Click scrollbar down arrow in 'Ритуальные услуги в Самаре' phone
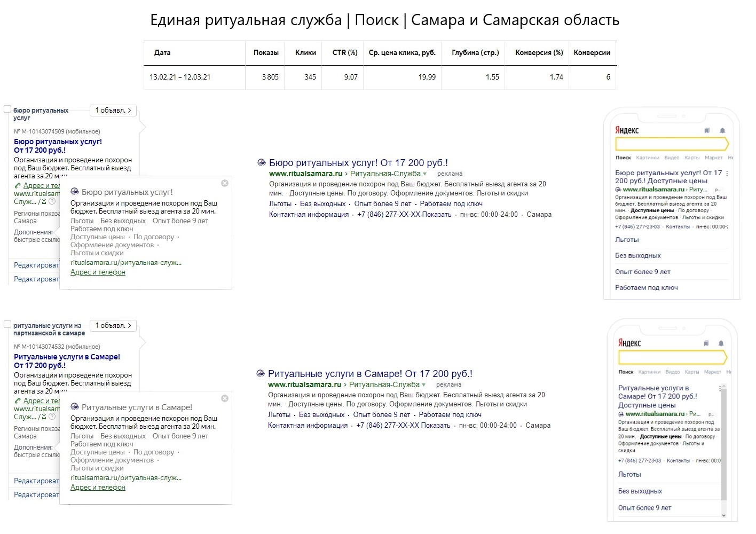 tap(724, 515)
